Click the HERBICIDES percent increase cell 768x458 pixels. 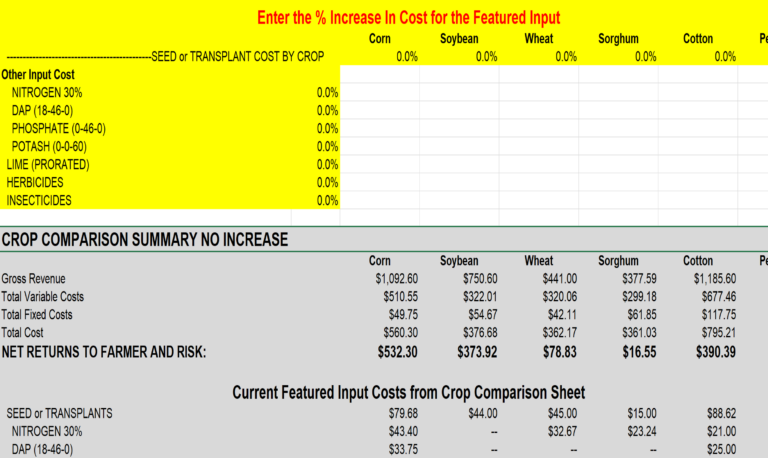pyautogui.click(x=315, y=183)
